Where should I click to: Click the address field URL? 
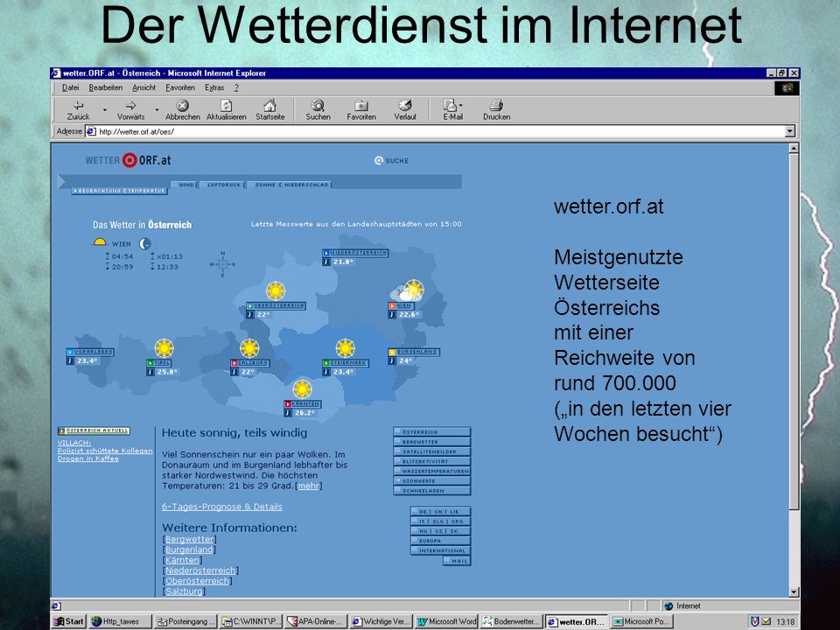click(136, 132)
